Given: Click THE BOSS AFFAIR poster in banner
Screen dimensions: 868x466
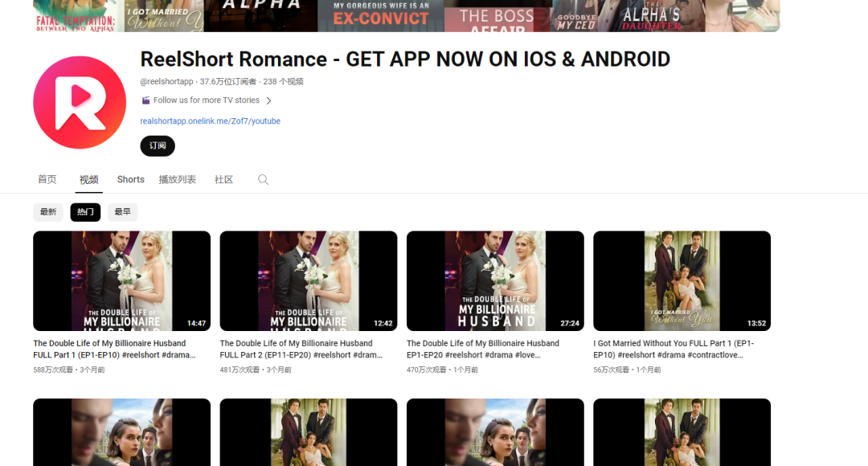Looking at the screenshot, I should pyautogui.click(x=497, y=15).
